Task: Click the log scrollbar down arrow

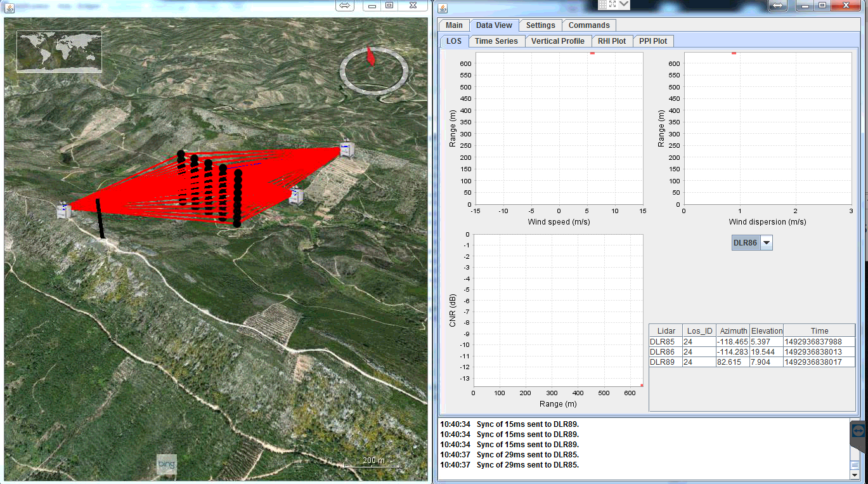Action: [854, 474]
